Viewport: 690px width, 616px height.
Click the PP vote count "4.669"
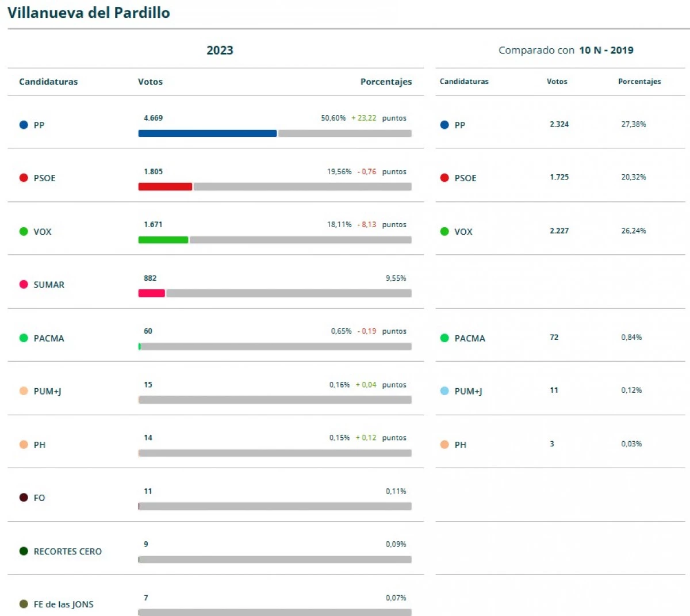click(153, 118)
